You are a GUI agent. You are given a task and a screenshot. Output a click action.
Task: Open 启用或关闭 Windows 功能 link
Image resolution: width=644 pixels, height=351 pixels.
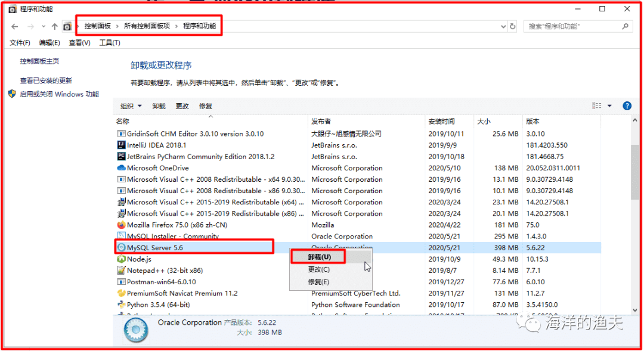[x=59, y=94]
